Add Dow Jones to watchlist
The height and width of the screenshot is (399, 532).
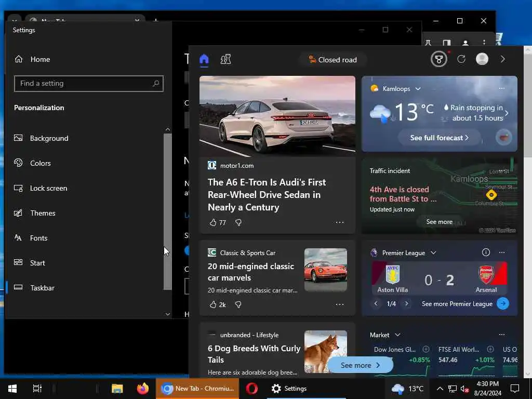[426, 349]
